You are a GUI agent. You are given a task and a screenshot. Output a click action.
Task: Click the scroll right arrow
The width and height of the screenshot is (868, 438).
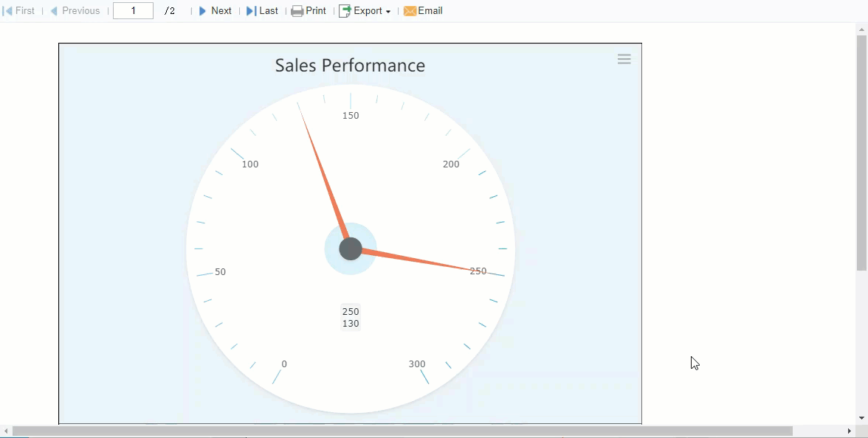pyautogui.click(x=850, y=431)
